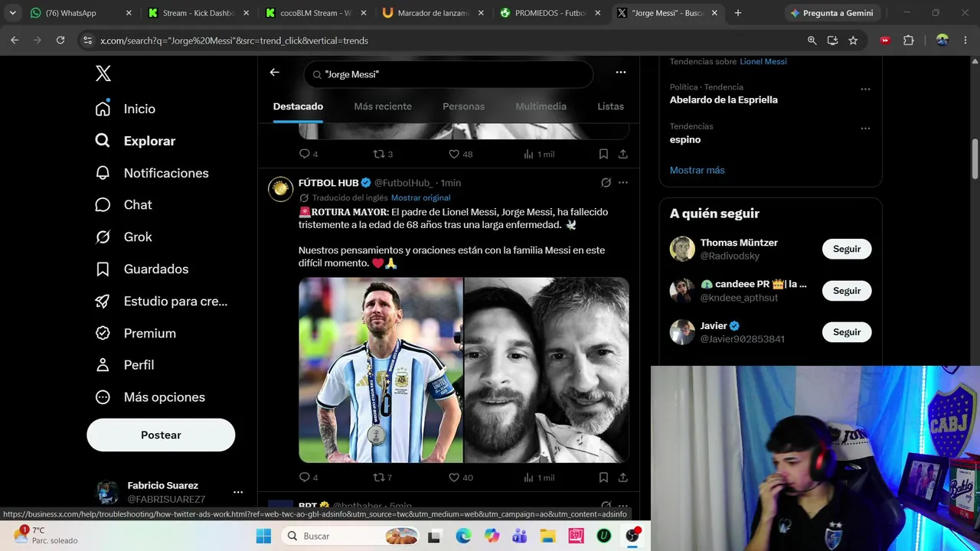
Task: Open more options on FÚTBOL HUB post
Action: click(623, 183)
